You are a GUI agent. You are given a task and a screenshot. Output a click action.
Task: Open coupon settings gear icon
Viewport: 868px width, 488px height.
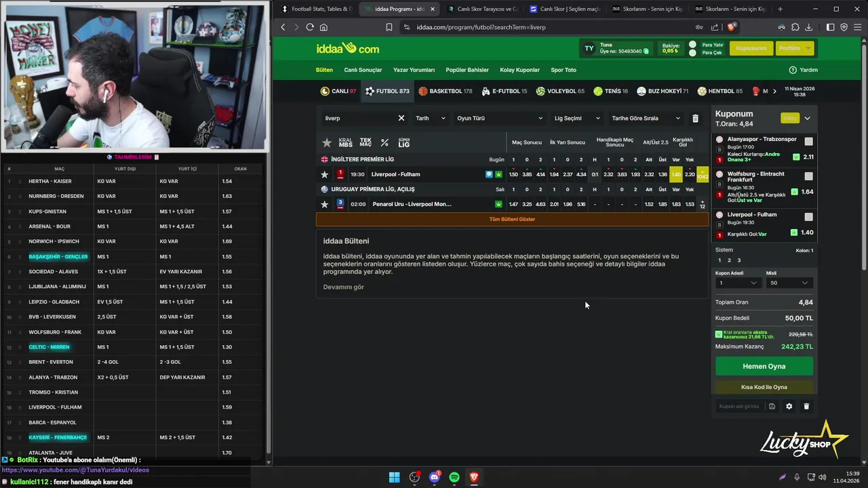point(789,406)
